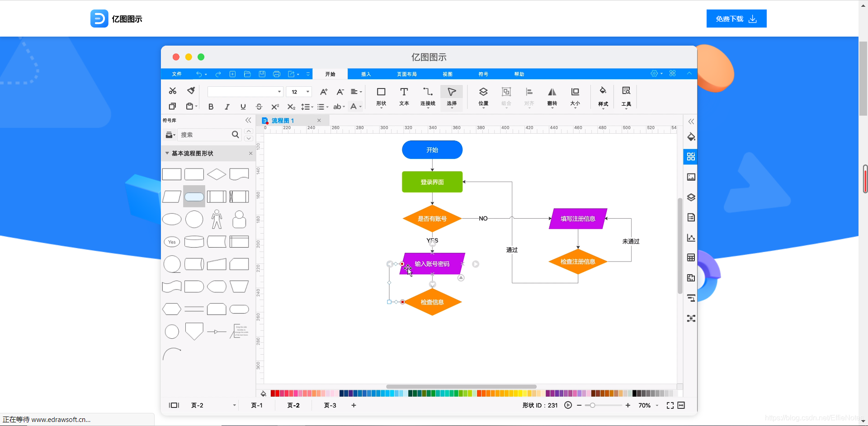This screenshot has height=426, width=868.
Task: Click the 大小 size tool
Action: (575, 97)
